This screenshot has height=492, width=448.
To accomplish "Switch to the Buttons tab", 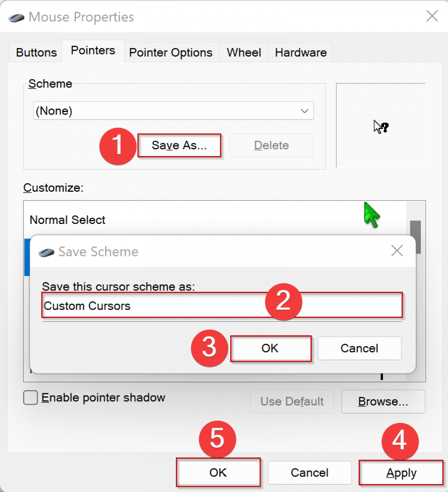I will tap(36, 52).
